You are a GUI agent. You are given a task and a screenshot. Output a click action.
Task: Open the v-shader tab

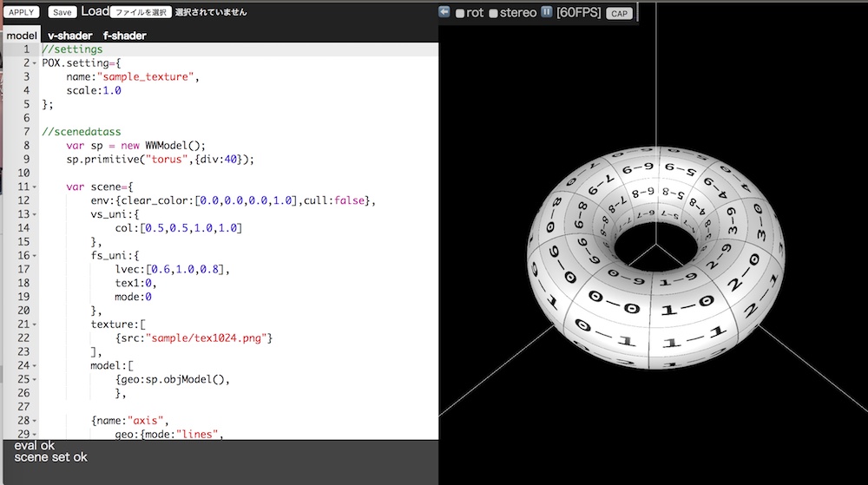(x=69, y=36)
